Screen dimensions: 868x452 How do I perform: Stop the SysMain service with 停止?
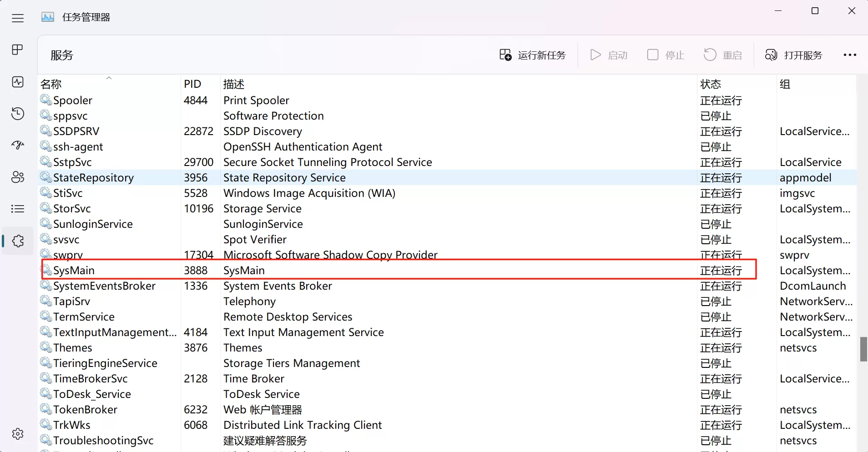click(x=665, y=55)
